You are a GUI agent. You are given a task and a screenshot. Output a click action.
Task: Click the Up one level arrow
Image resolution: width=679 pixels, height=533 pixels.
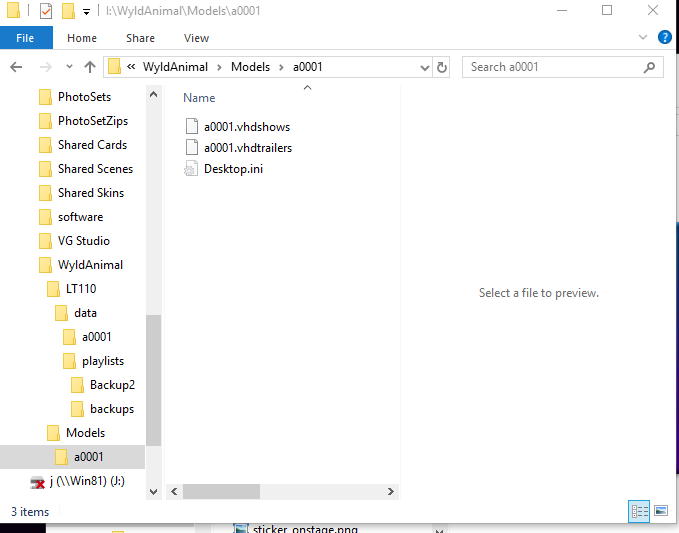90,67
